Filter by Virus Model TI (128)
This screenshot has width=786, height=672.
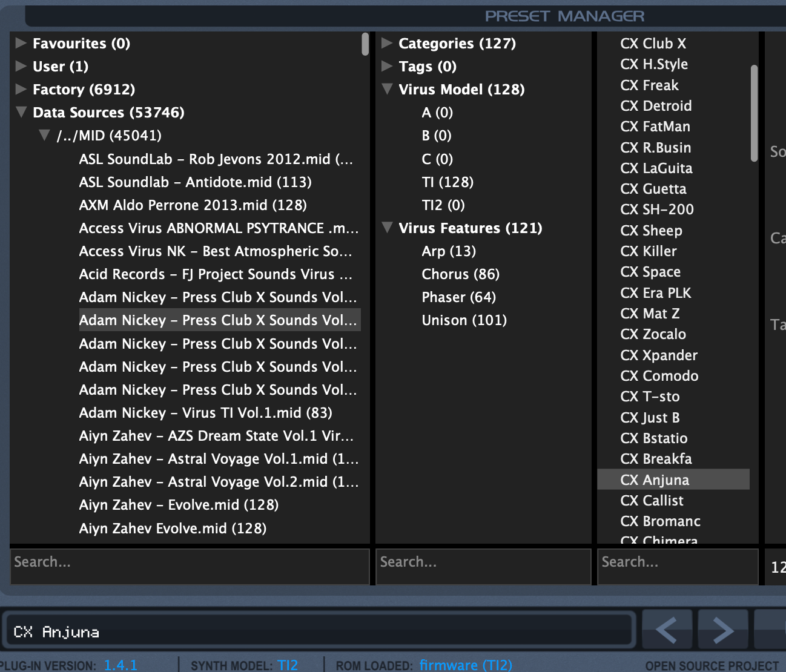[447, 182]
